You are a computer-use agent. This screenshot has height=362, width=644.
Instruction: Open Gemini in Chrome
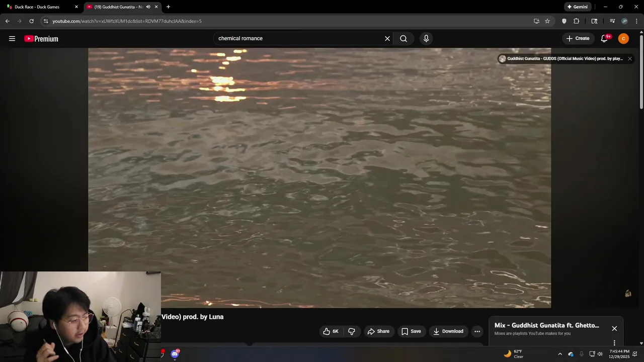[x=577, y=7]
